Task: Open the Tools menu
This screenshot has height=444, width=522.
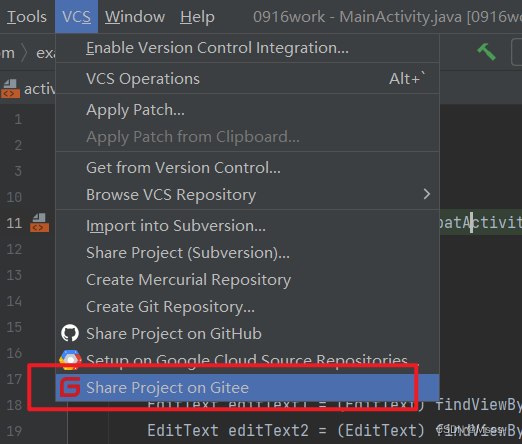Action: point(27,17)
